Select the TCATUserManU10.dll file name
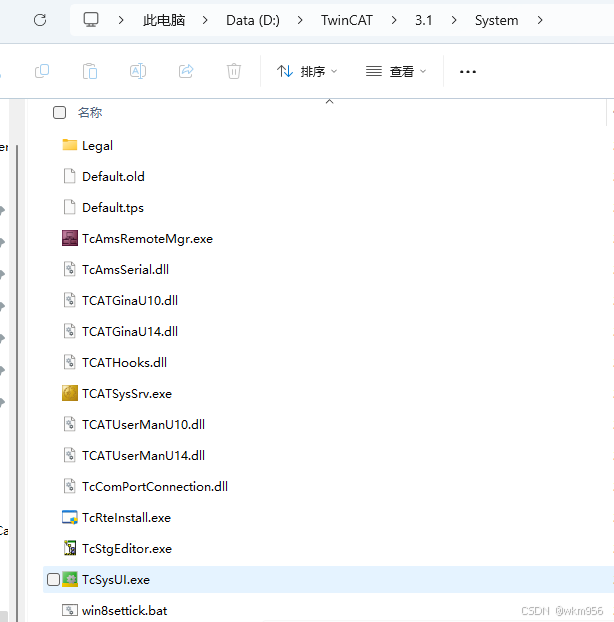The height and width of the screenshot is (622, 614). 143,425
